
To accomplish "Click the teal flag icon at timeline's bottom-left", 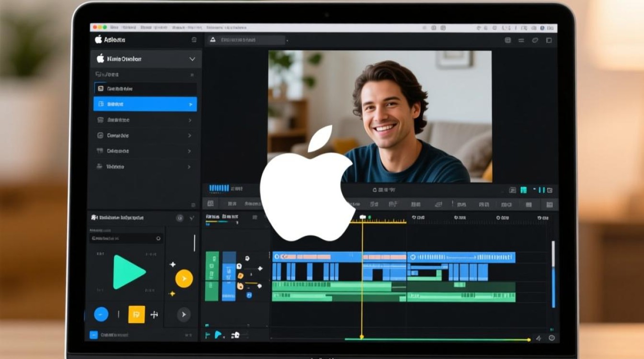I will (x=207, y=336).
